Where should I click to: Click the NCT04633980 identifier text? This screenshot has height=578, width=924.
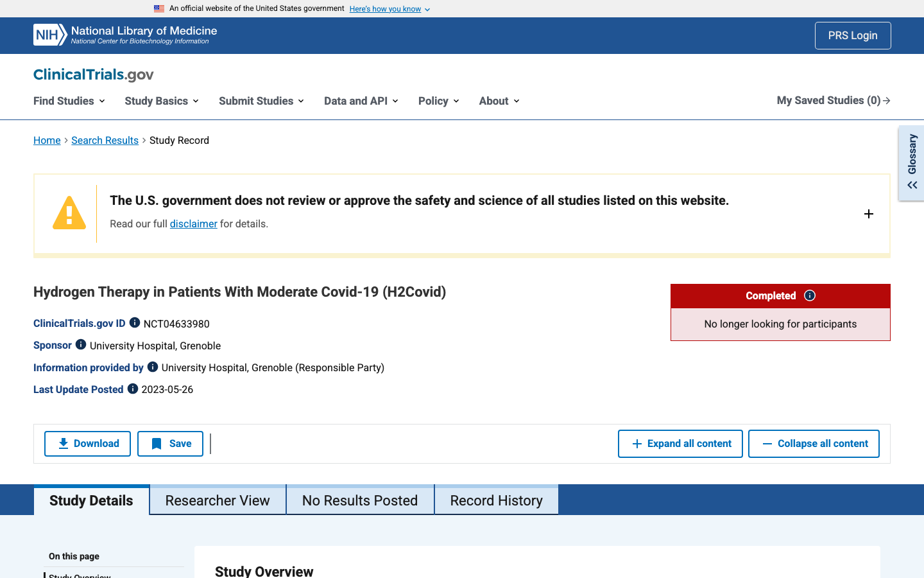[176, 324]
